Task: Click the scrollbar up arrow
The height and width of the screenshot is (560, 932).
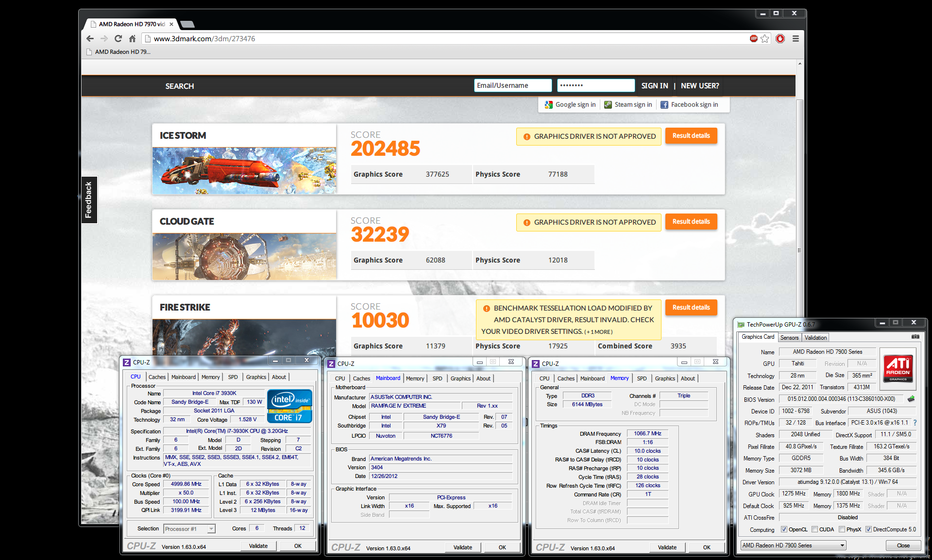Action: (x=799, y=64)
